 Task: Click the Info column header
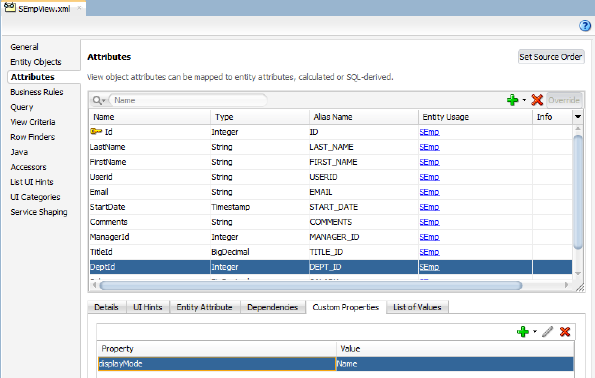pos(552,117)
